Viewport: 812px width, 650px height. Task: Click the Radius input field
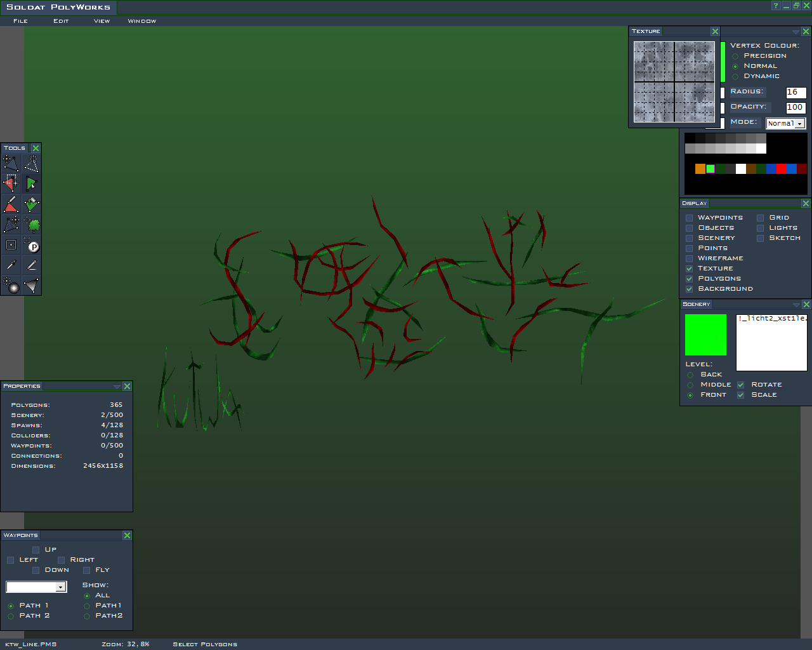(x=796, y=93)
